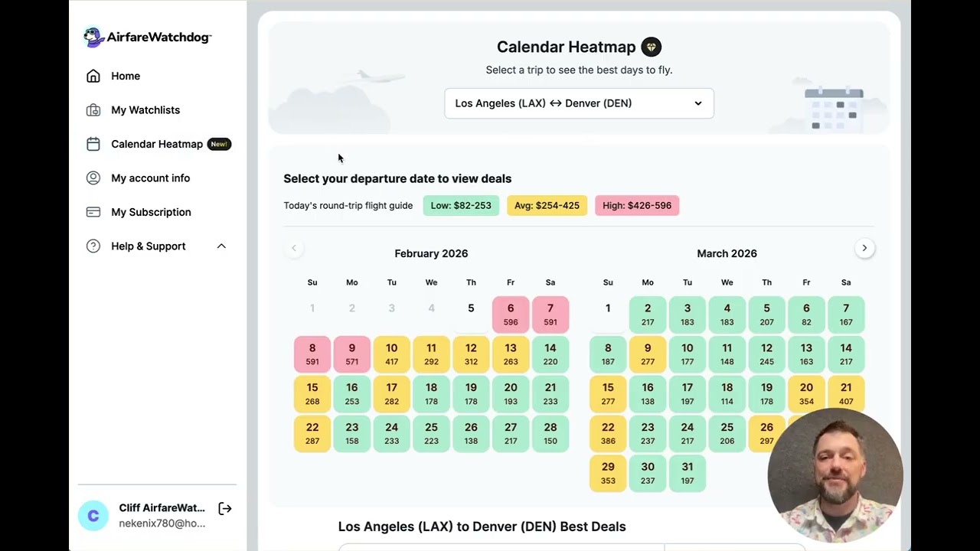Click the user avatar letter C
Viewport: 980px width, 551px height.
pos(93,516)
